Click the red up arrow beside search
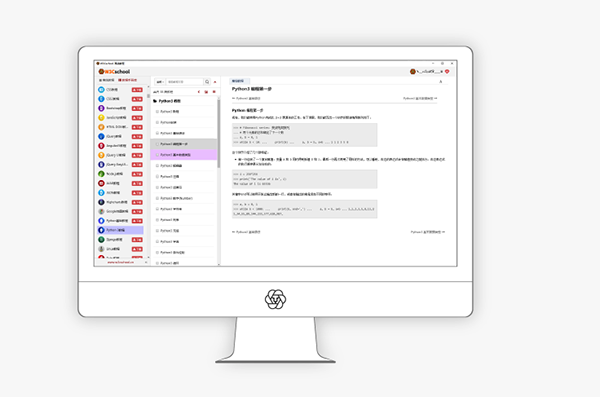The width and height of the screenshot is (600, 397). pos(215,82)
